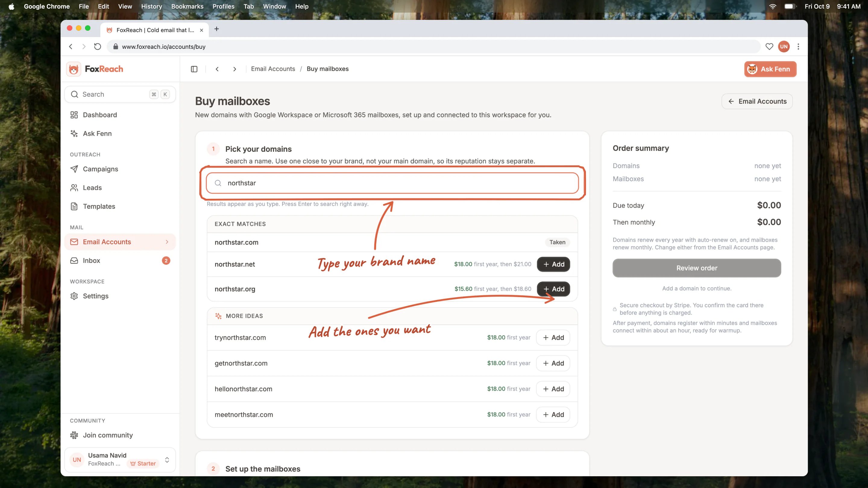The height and width of the screenshot is (488, 868).
Task: Open Ask Fenn in the sidebar
Action: (x=120, y=134)
